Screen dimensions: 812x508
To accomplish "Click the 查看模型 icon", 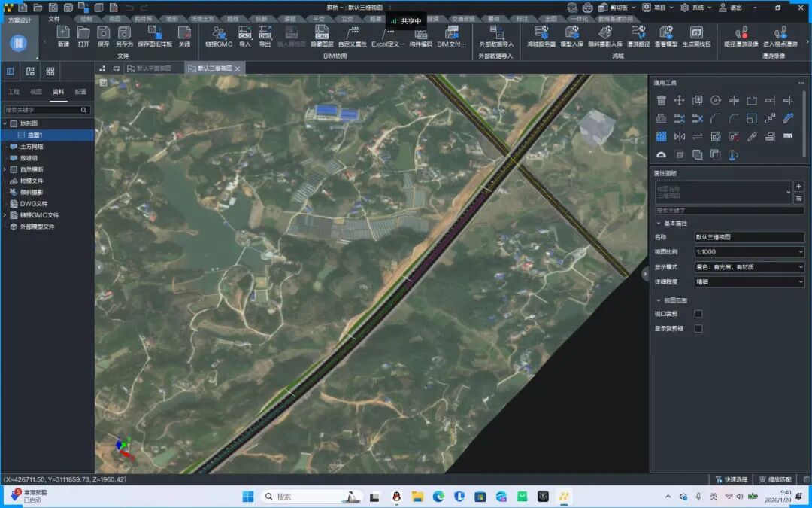I will pos(666,32).
